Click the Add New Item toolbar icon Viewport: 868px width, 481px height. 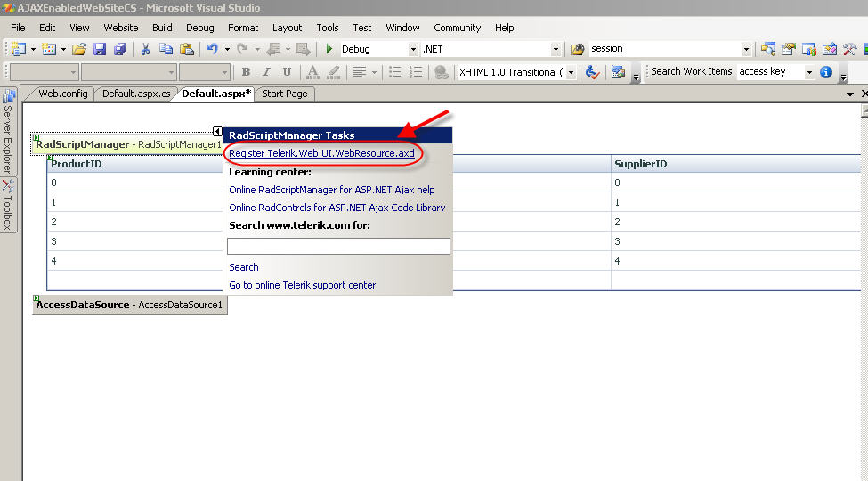[49, 49]
